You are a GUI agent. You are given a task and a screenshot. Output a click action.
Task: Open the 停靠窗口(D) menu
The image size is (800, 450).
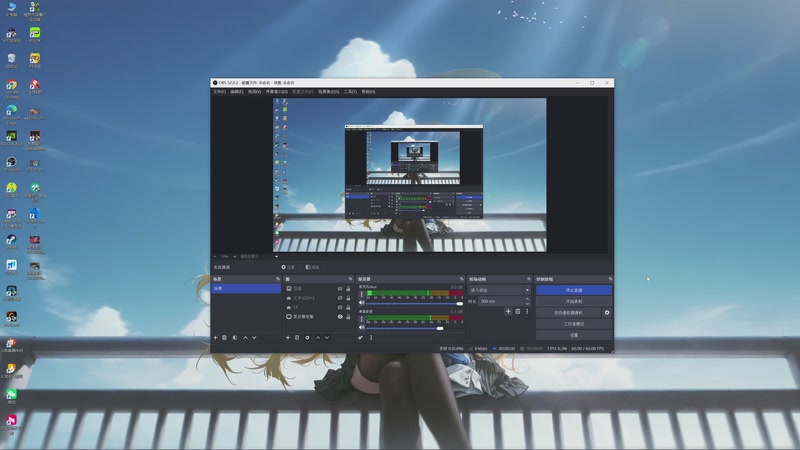(277, 92)
